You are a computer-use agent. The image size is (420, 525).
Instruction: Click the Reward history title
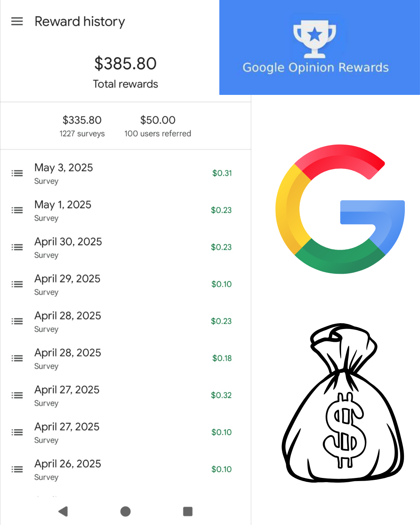tap(80, 21)
